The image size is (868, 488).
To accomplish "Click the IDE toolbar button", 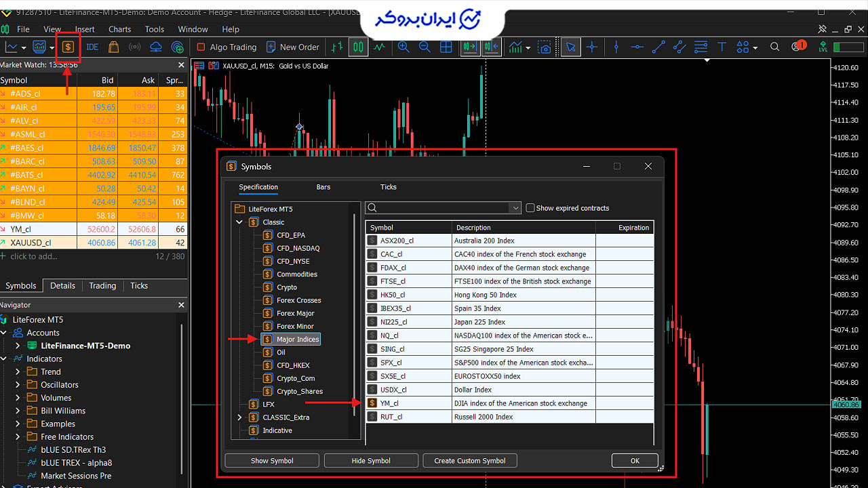I will [92, 47].
